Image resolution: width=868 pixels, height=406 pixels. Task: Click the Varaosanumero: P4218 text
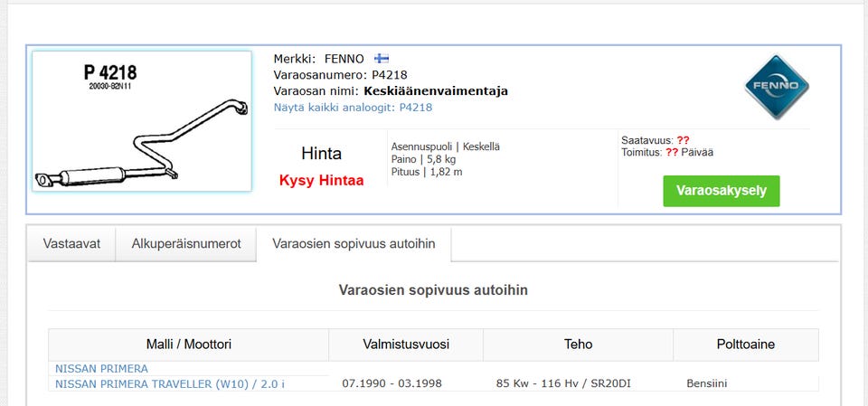pos(341,75)
